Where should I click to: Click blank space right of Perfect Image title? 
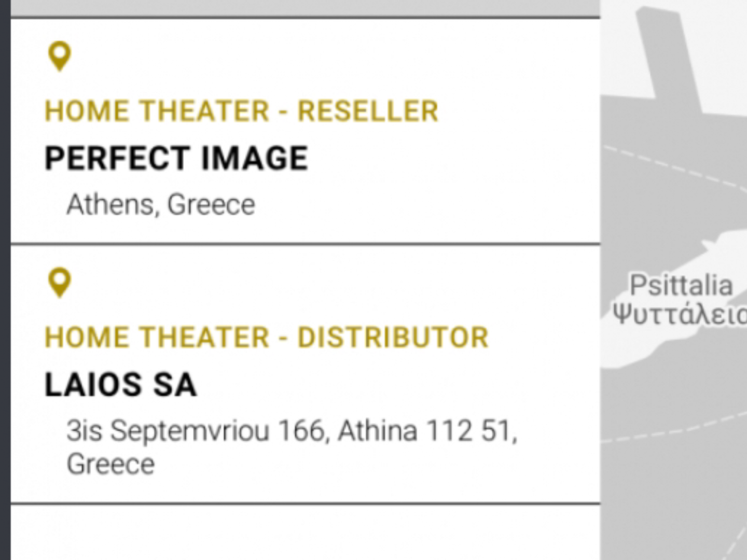click(451, 158)
